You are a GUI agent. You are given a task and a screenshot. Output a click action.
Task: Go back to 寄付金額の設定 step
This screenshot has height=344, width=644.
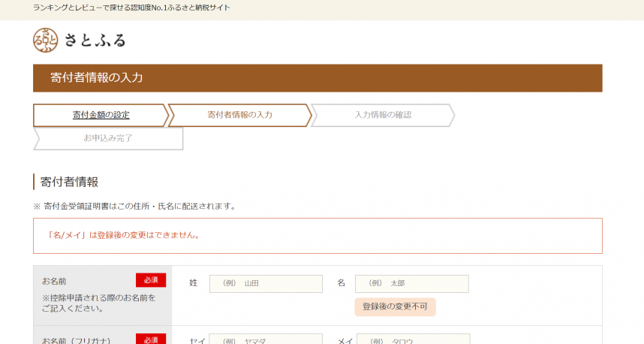pos(101,115)
